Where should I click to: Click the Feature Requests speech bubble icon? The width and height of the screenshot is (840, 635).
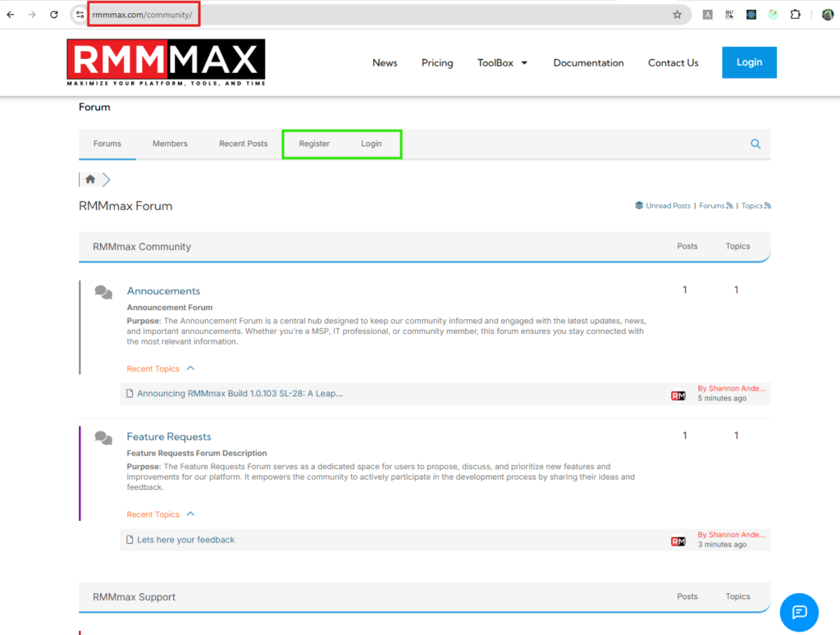[x=103, y=438]
